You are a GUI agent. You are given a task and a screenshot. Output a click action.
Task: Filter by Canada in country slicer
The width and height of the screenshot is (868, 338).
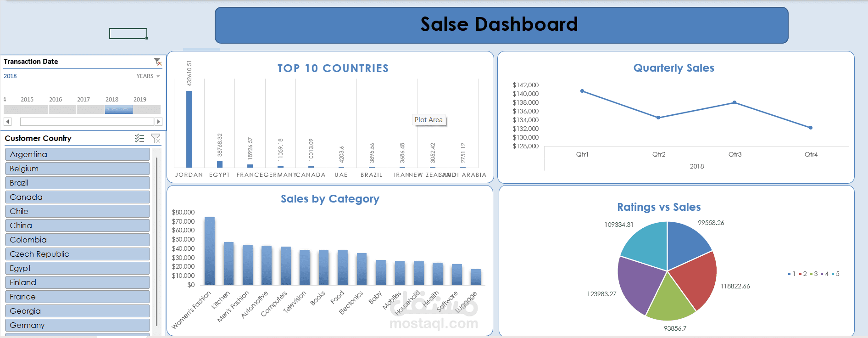(x=78, y=197)
